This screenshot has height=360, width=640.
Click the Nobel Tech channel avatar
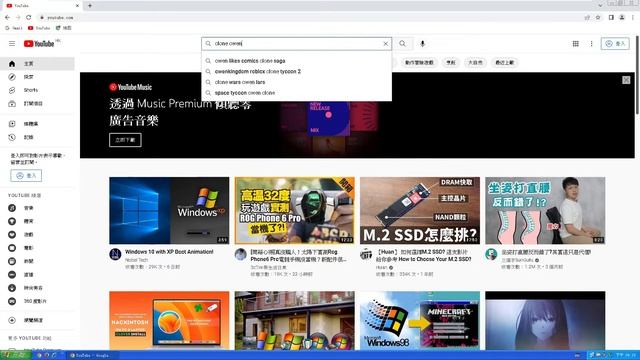click(116, 254)
